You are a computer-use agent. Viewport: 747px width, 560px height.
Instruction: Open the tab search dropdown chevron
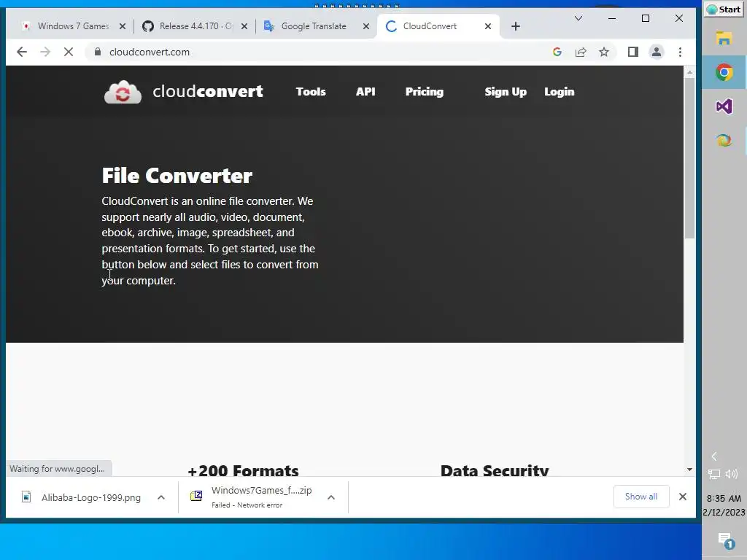pyautogui.click(x=578, y=18)
